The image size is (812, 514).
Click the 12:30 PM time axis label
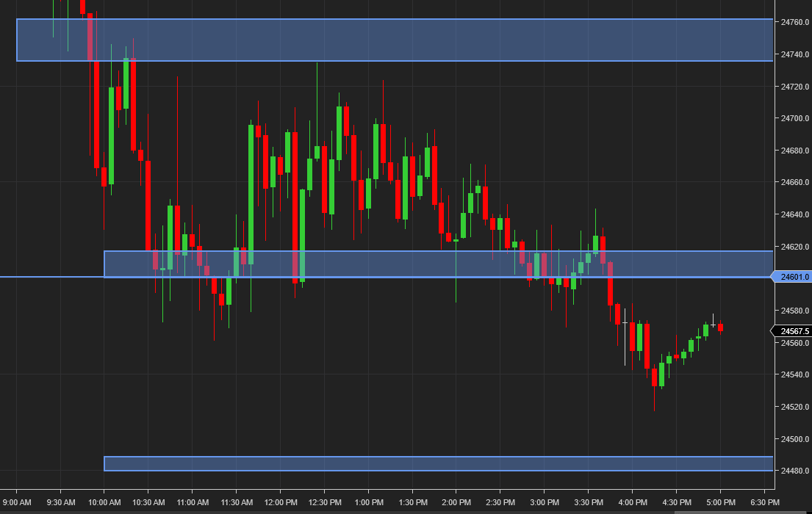click(325, 502)
